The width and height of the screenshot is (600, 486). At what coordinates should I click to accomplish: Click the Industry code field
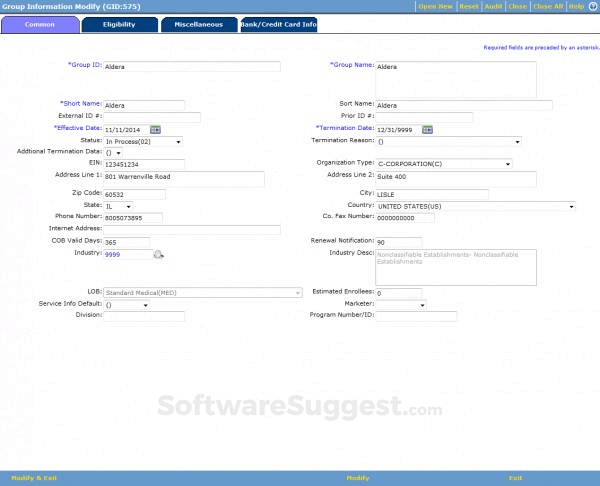click(128, 254)
